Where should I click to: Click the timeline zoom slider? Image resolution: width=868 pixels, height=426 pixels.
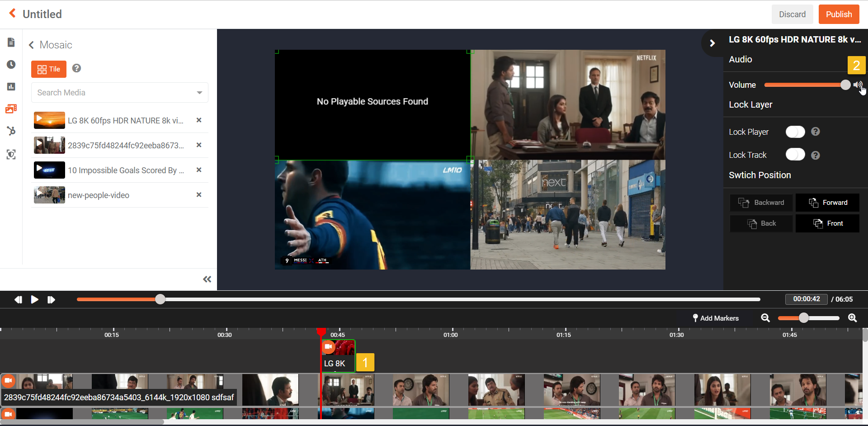803,318
